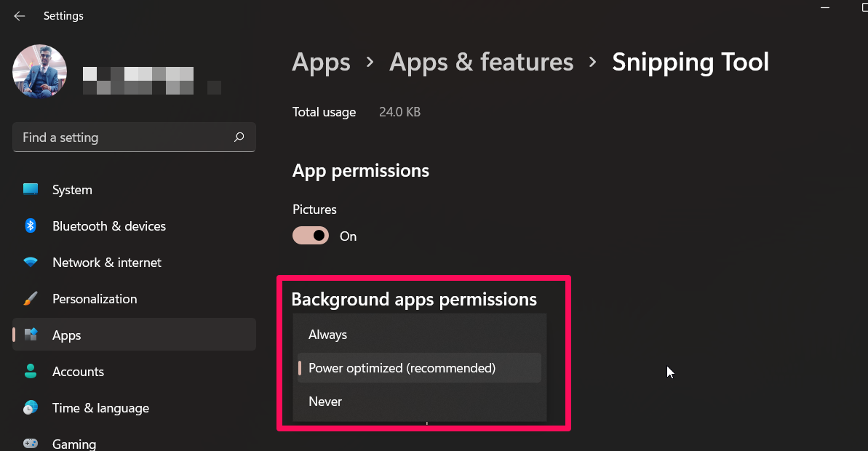Click the Accounts person icon

pos(31,372)
